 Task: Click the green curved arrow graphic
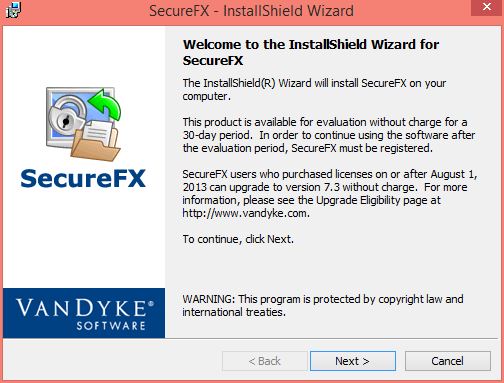pos(105,104)
